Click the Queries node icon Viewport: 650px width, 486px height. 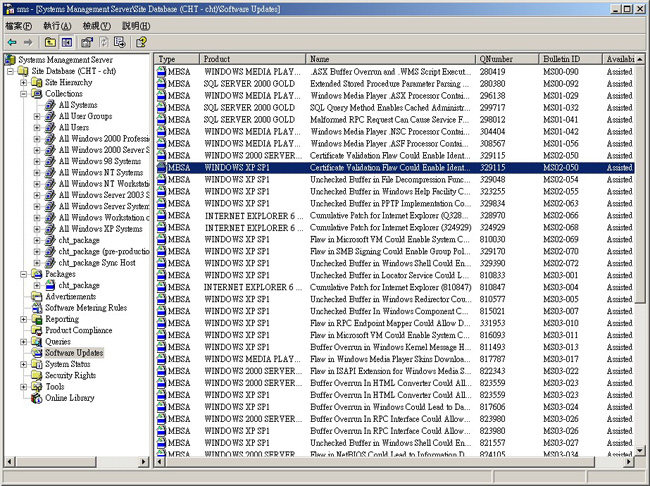click(x=36, y=341)
